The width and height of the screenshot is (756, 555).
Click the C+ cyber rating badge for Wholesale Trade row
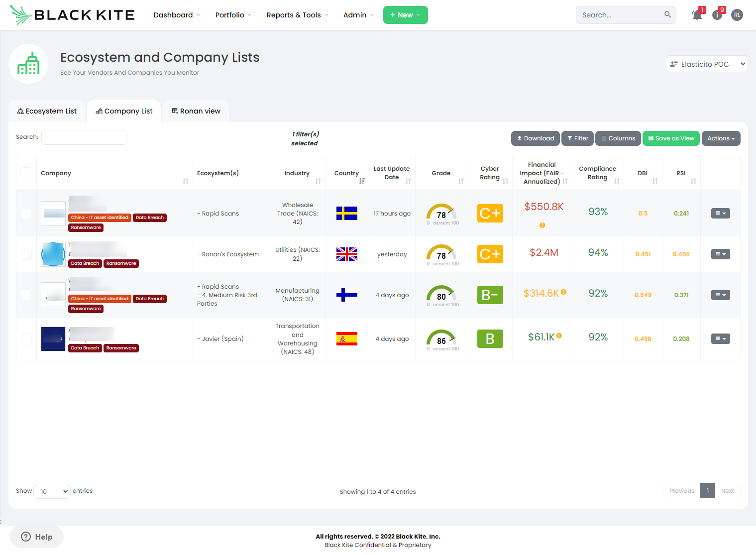(x=490, y=214)
